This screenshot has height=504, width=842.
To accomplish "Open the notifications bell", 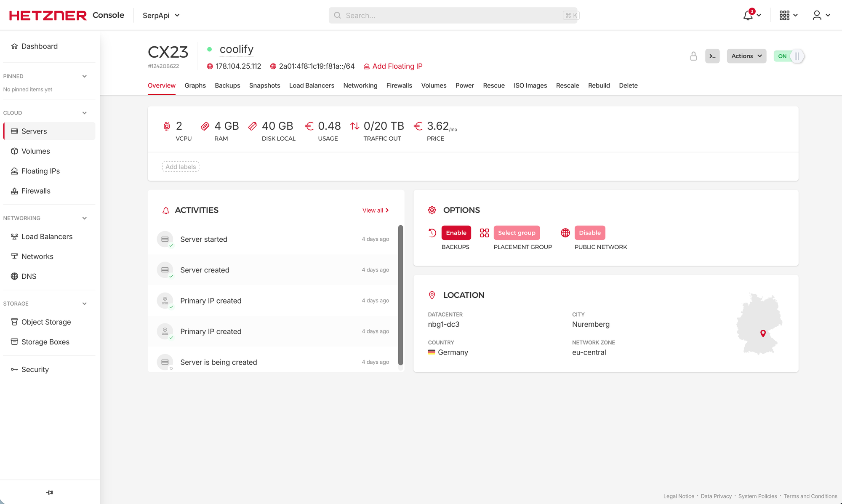I will pyautogui.click(x=748, y=15).
